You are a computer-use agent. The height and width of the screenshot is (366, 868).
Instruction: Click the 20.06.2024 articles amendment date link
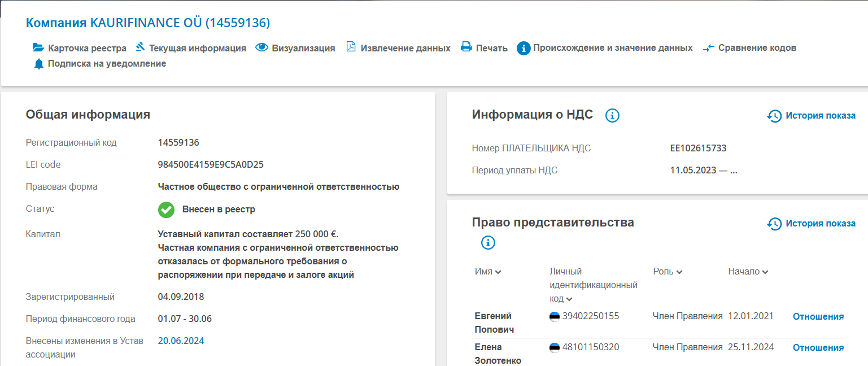181,341
